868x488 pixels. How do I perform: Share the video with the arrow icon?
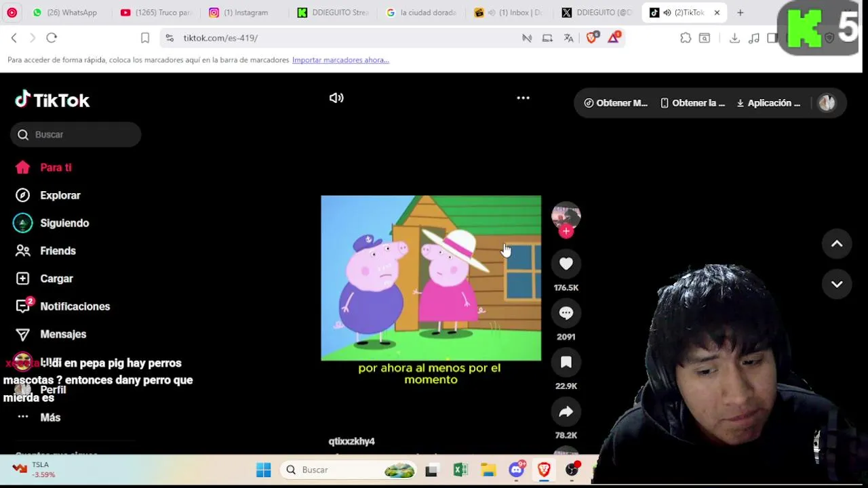click(x=566, y=411)
